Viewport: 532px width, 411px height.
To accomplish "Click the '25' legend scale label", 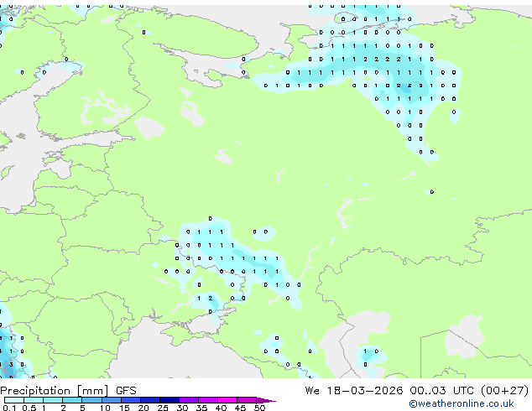I will tap(163, 408).
